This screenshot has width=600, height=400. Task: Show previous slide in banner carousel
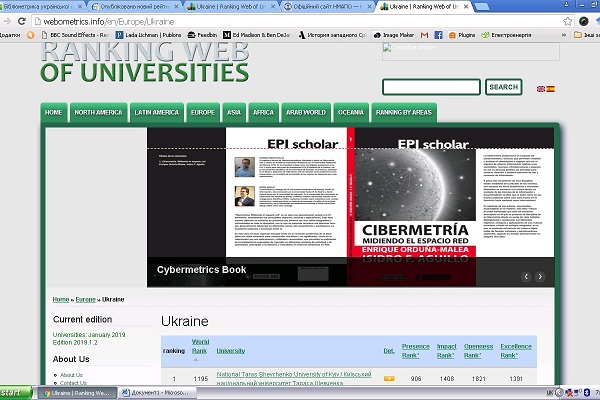coord(526,276)
